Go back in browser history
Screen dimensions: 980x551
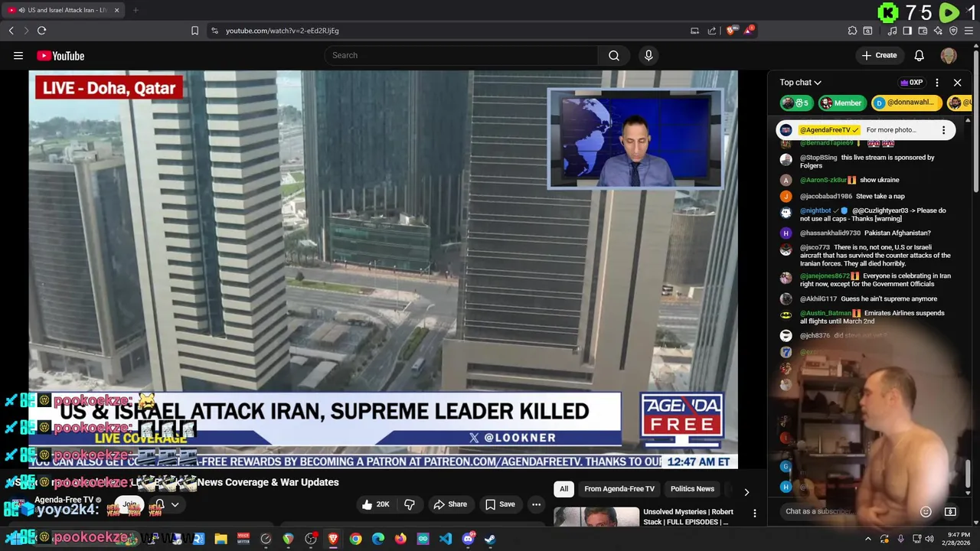11,31
